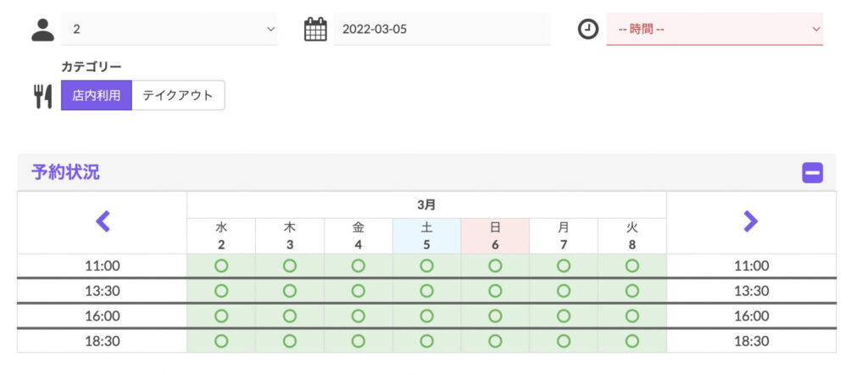This screenshot has height=375, width=868.
Task: Select available circle for Saturday 5 at 11:00
Action: 426,266
